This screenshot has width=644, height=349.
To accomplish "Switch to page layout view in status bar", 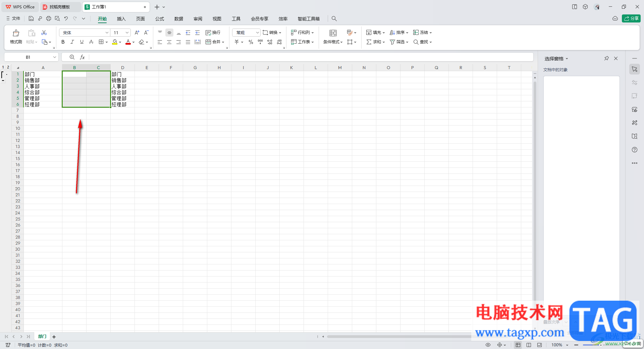I will coord(529,345).
